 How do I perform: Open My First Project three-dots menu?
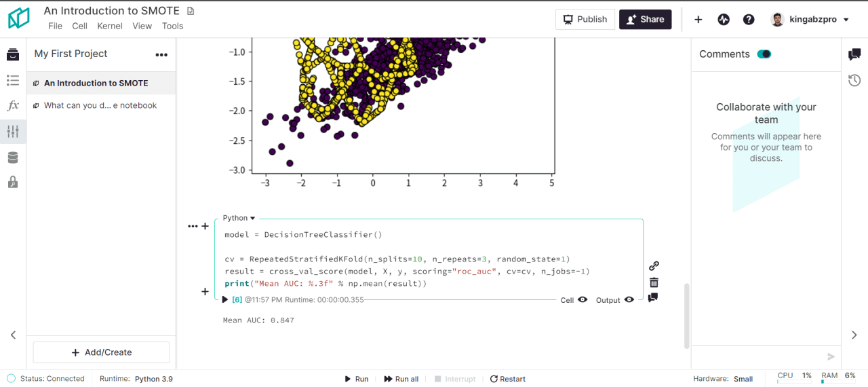[x=161, y=55]
